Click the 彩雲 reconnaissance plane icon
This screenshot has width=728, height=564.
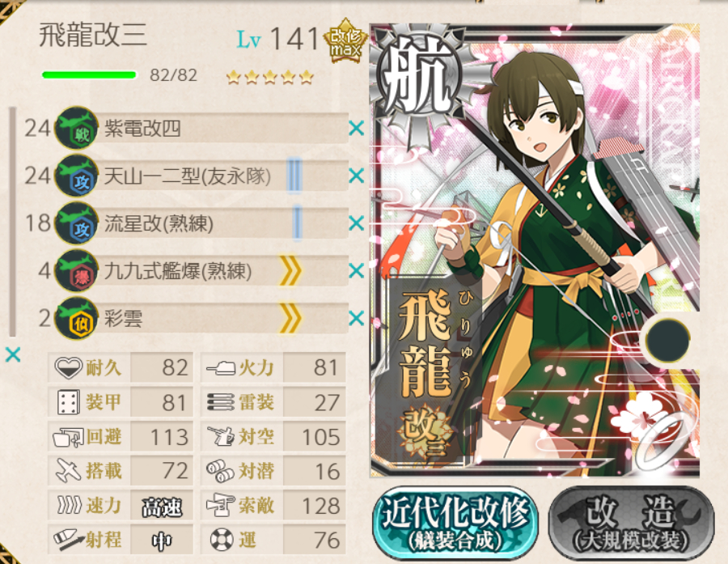(77, 318)
